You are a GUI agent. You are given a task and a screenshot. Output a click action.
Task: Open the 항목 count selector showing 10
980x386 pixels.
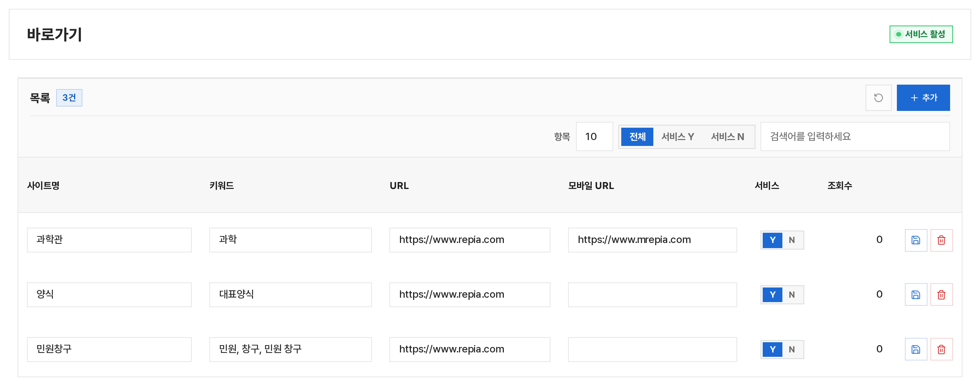point(594,137)
